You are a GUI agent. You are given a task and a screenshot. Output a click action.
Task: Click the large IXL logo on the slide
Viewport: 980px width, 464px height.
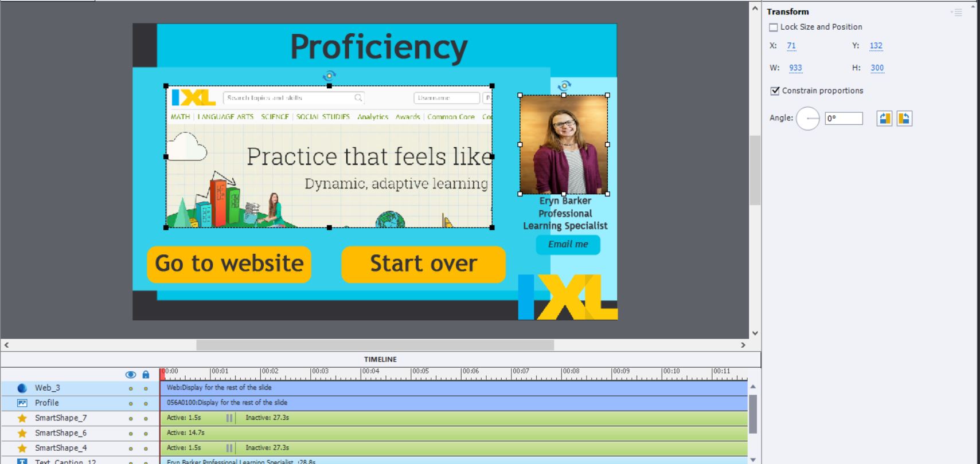[568, 297]
